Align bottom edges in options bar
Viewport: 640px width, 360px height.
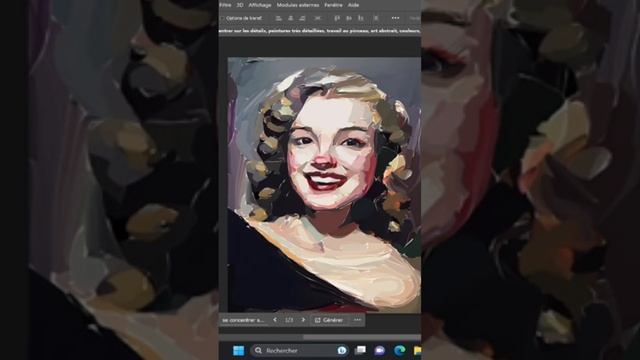[x=361, y=18]
